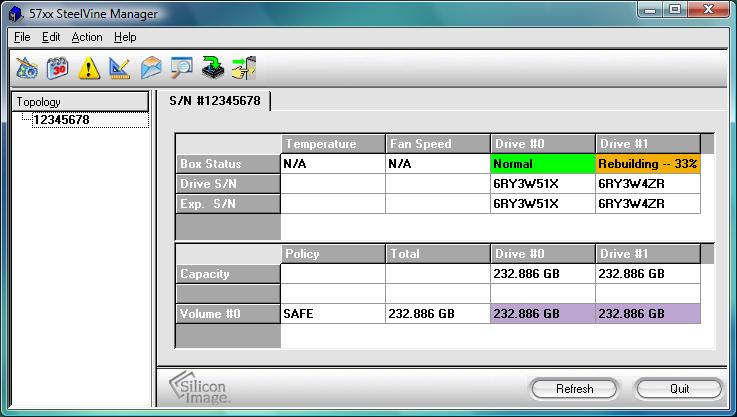Click the green Normal status cell
This screenshot has width=737, height=417.
(x=543, y=164)
